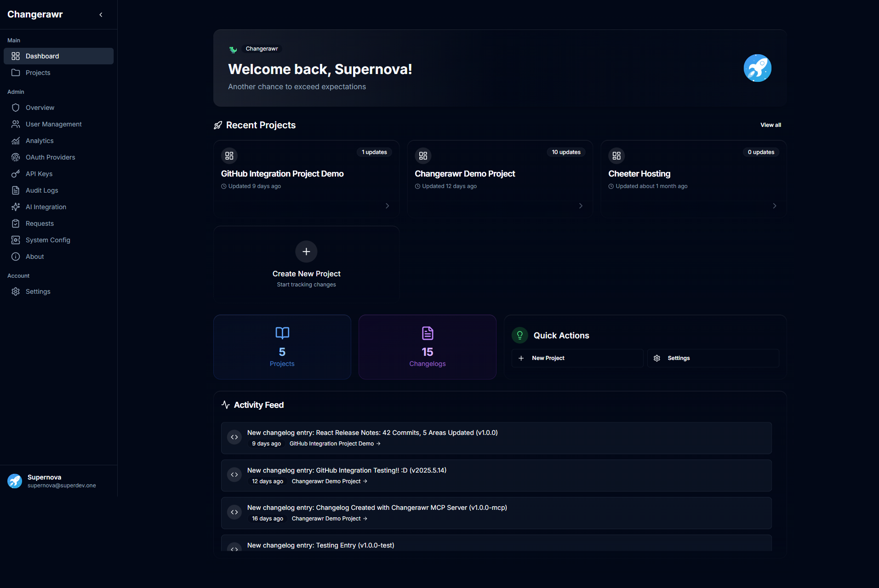
Task: Click the Analytics chart icon
Action: point(16,141)
